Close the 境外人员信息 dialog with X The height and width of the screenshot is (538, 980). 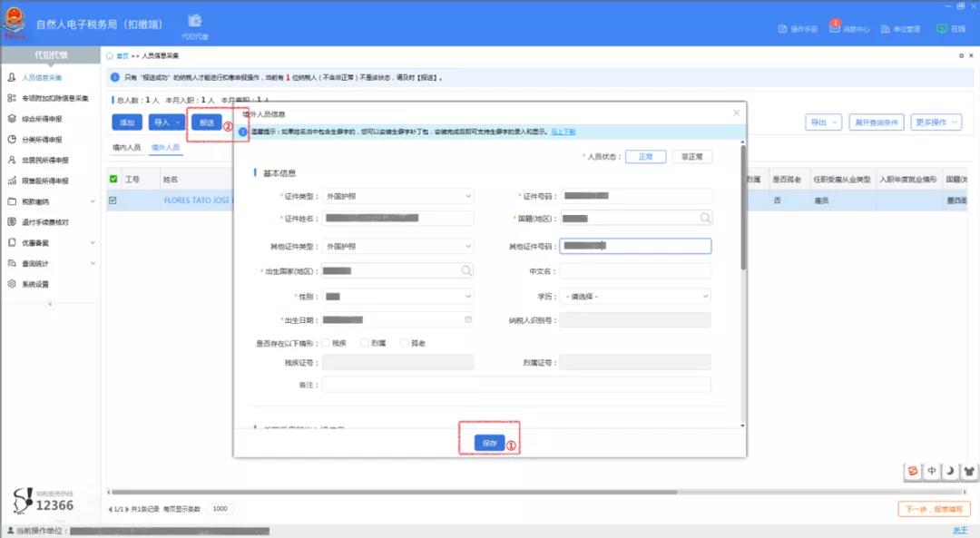coord(736,113)
